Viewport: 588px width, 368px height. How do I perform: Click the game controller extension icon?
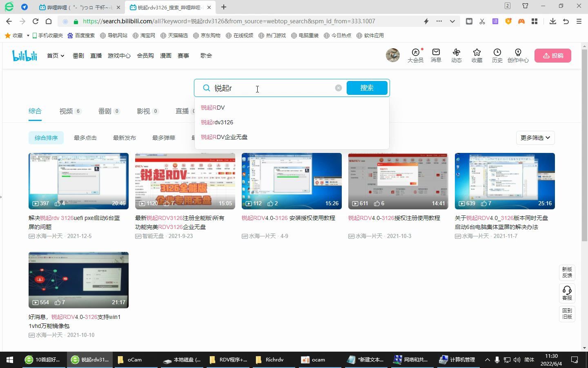521,21
